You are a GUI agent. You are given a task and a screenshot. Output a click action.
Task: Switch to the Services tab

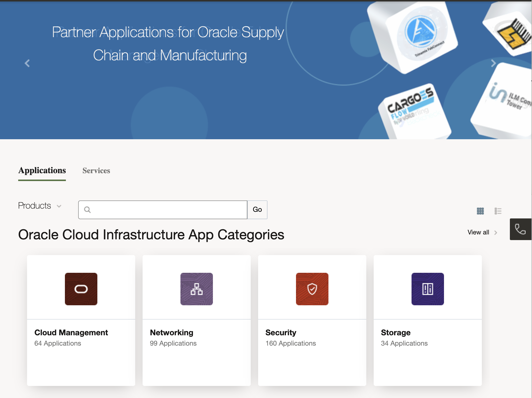pyautogui.click(x=96, y=171)
